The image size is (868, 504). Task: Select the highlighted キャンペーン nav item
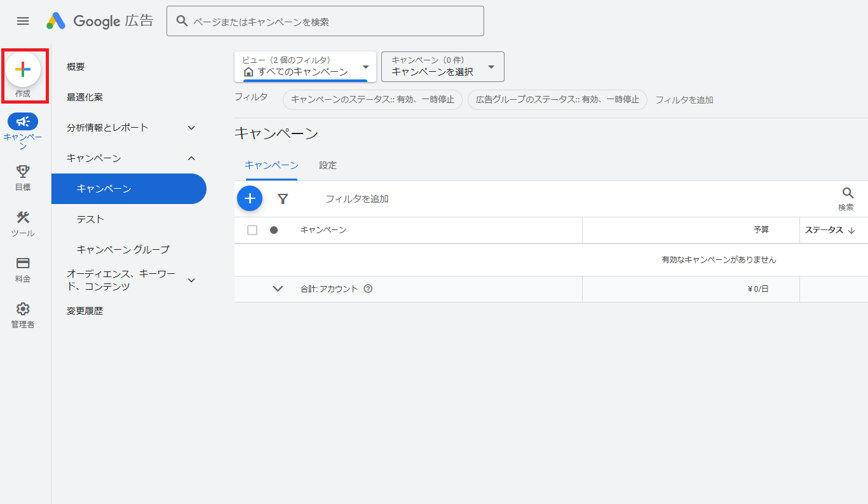tap(129, 189)
